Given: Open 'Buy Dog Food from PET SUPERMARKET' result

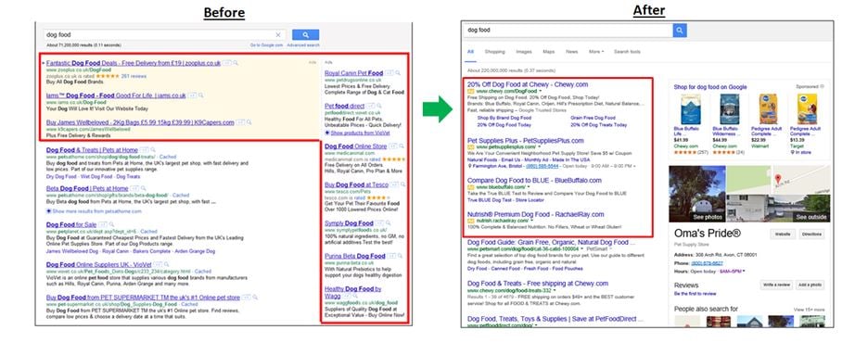Looking at the screenshot, I should coord(143,298).
